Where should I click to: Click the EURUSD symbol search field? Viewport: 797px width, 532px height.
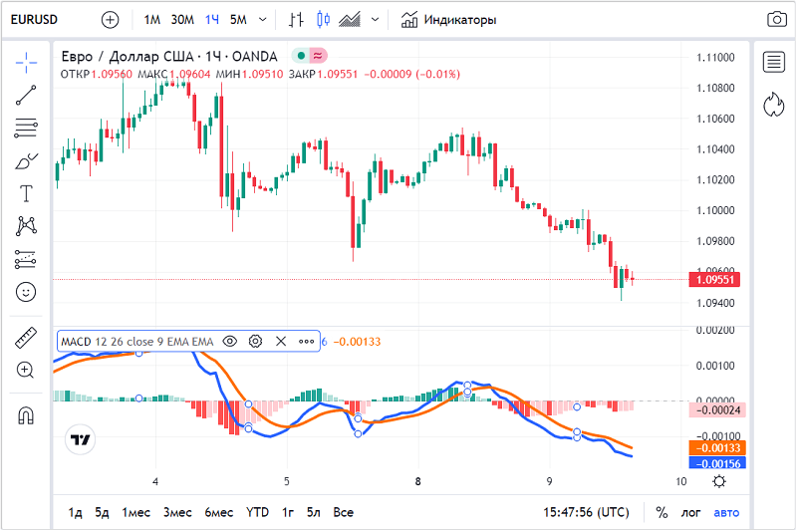point(35,20)
